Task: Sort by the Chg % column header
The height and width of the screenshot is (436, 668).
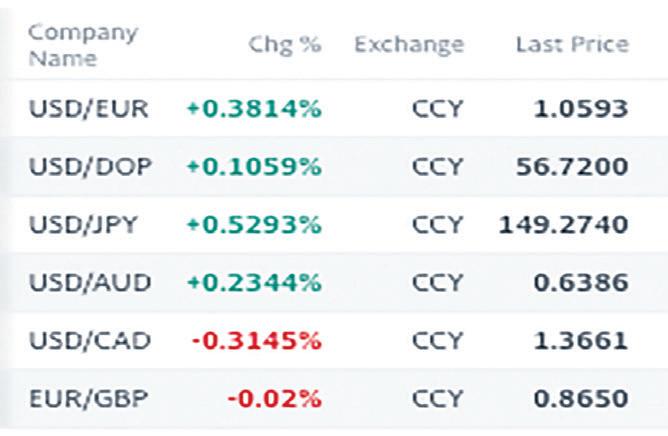Action: click(284, 45)
